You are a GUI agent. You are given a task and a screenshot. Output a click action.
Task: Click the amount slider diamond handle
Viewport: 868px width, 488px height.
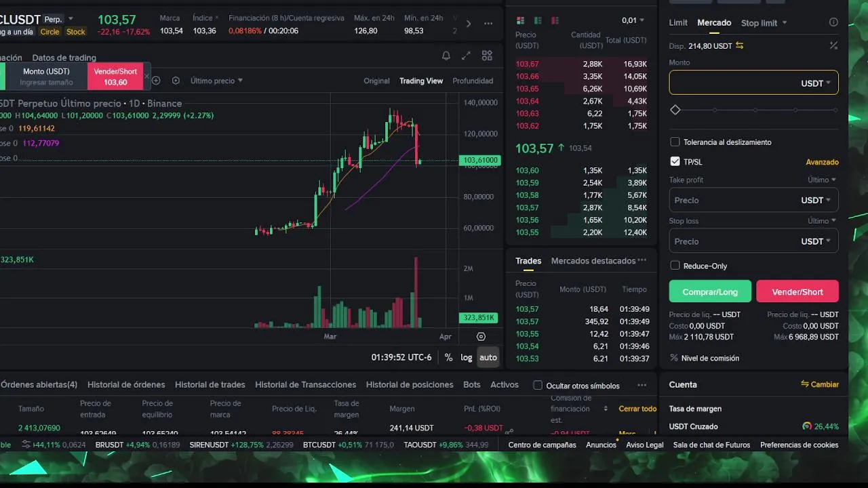click(675, 110)
